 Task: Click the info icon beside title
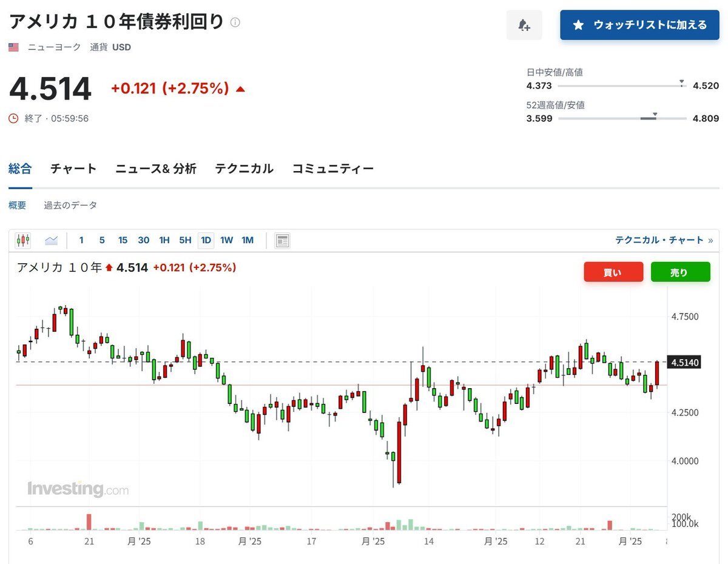pyautogui.click(x=235, y=22)
